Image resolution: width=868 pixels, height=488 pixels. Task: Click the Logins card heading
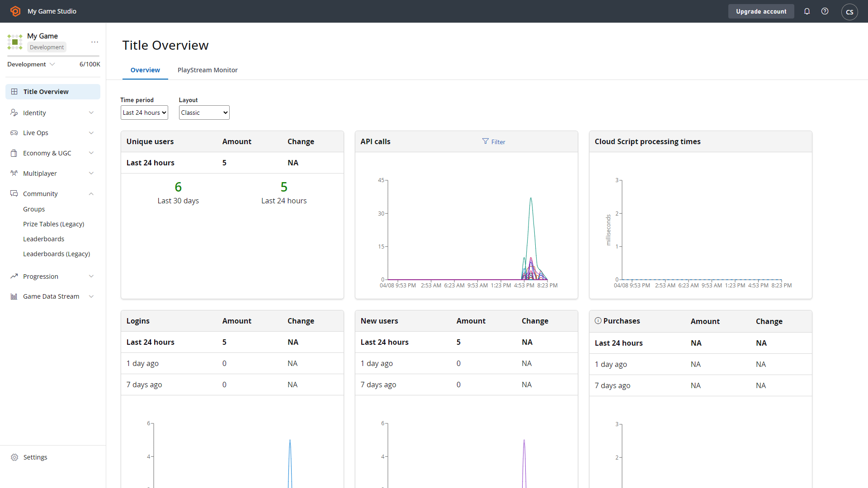click(x=138, y=321)
